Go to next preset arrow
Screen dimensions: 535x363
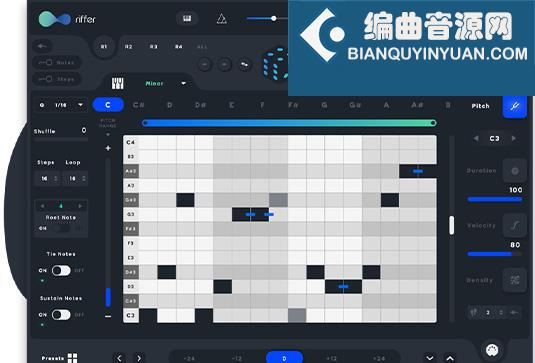[x=139, y=358]
